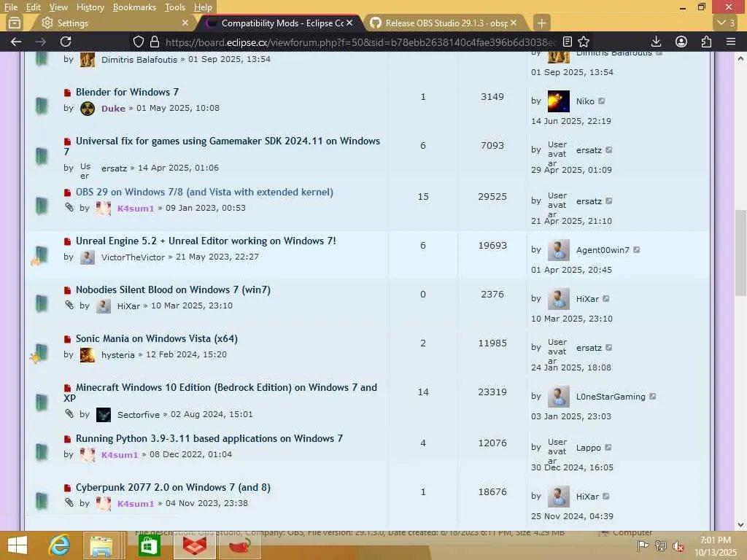View VictorTheVictor's profile
Screen dimensions: 747x560
point(133,257)
